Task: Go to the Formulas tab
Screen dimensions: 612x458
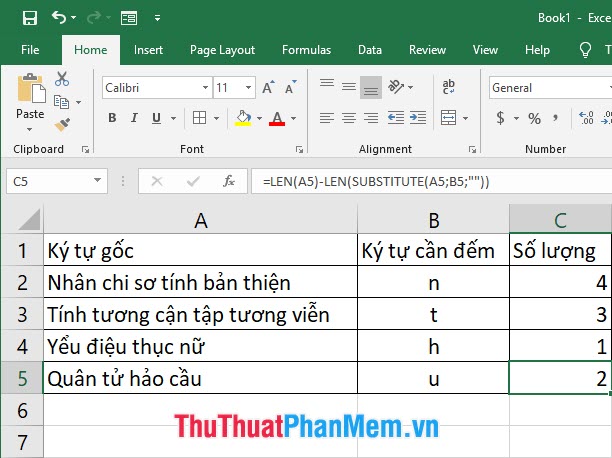Action: pos(306,50)
